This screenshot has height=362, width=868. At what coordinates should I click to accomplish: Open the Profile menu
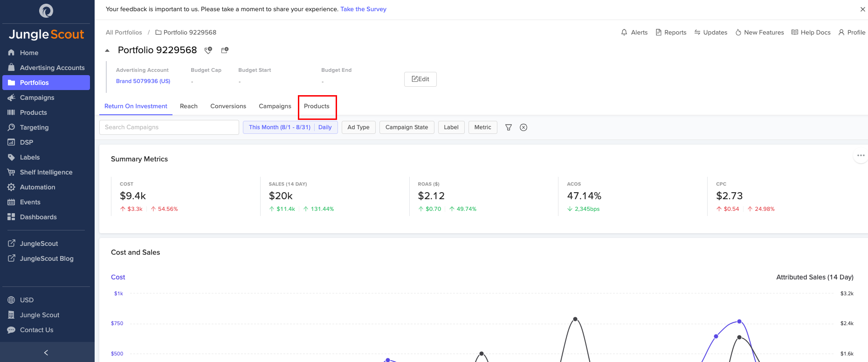pos(852,32)
